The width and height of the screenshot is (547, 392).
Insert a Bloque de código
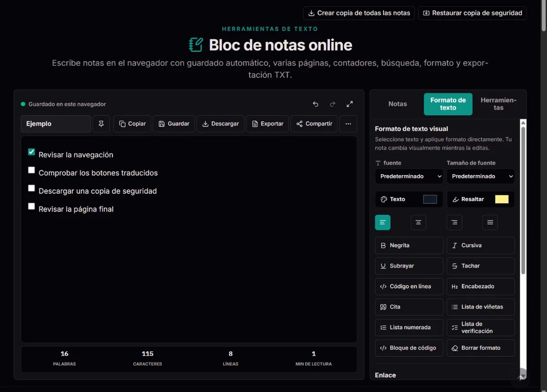tap(409, 348)
